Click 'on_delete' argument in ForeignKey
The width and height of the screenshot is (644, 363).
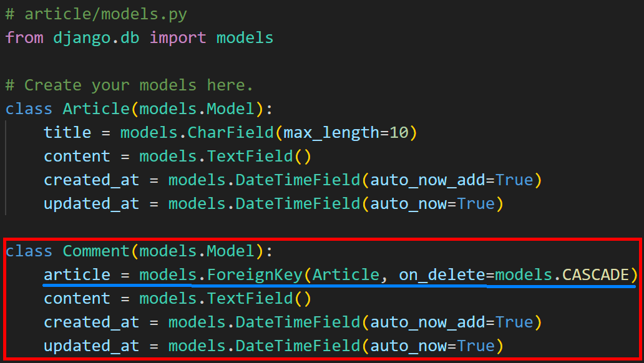(x=442, y=274)
